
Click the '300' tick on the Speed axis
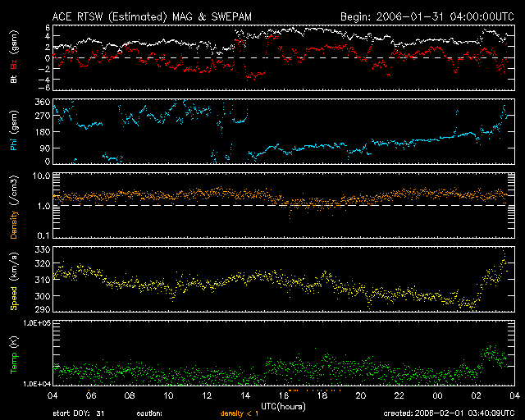coord(43,296)
